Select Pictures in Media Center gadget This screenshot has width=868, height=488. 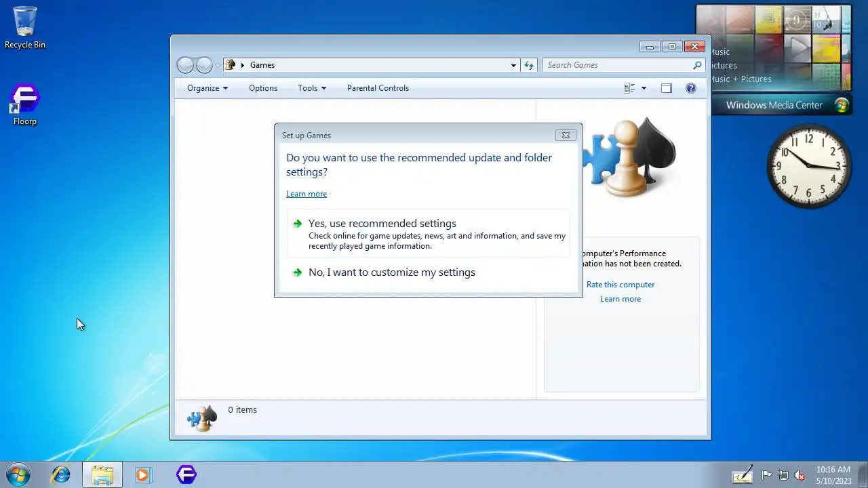pos(724,66)
